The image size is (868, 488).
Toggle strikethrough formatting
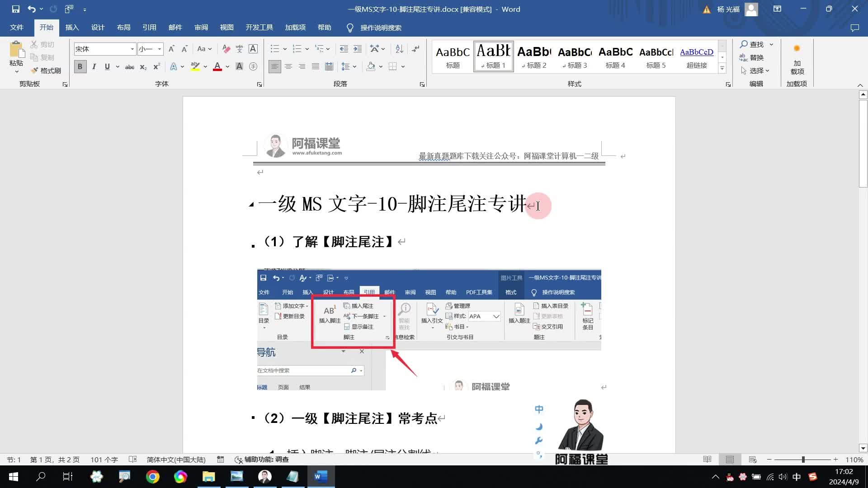pos(130,66)
